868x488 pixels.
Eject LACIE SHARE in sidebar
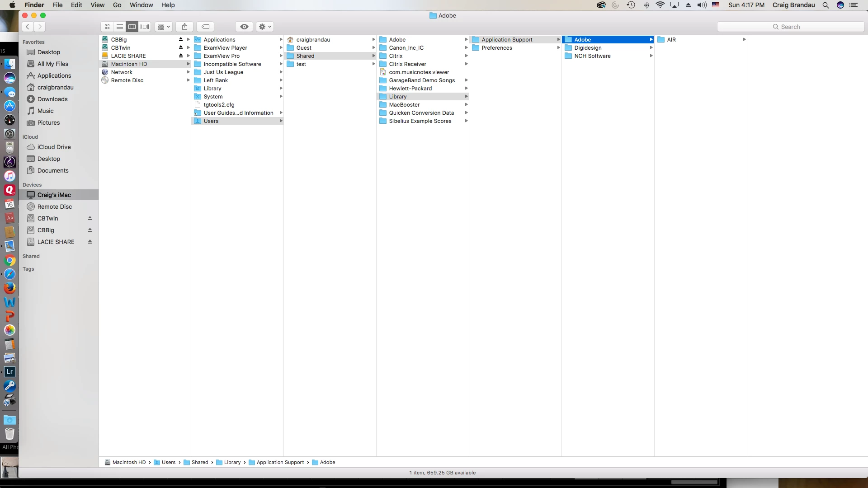coord(90,242)
